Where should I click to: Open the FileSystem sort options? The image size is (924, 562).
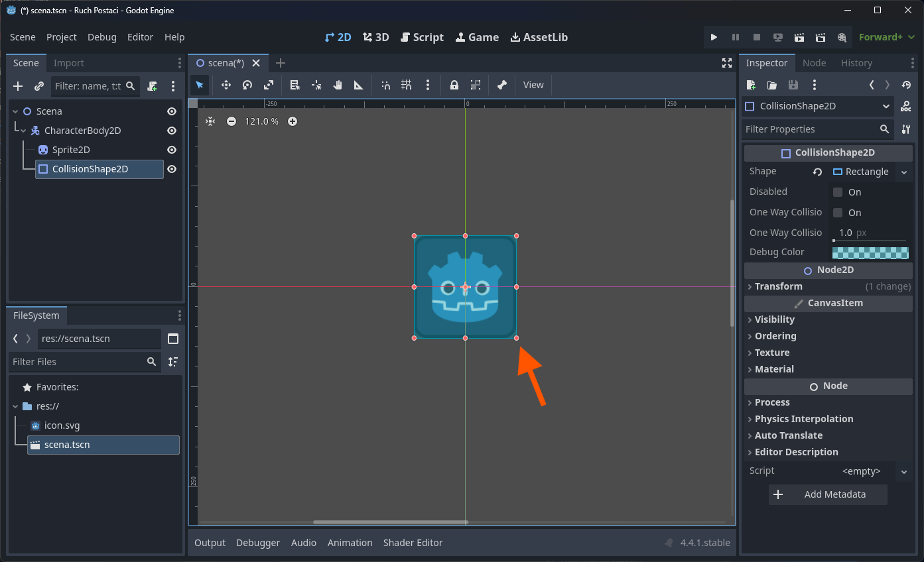pos(173,362)
